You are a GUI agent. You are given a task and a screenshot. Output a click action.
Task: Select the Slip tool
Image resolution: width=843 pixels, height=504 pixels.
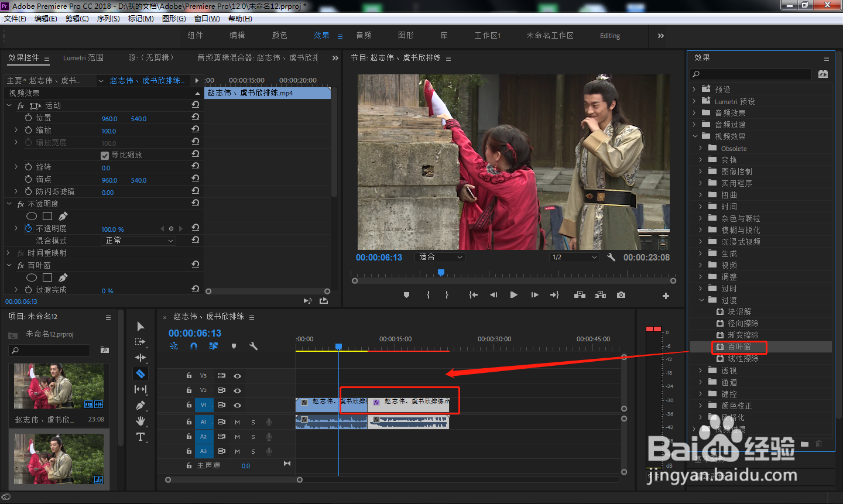[x=140, y=389]
